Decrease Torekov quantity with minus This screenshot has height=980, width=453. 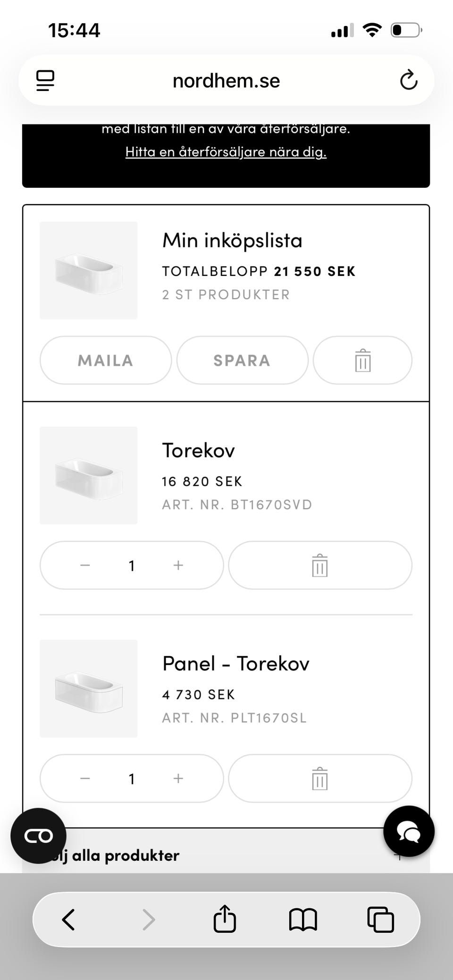pos(85,565)
